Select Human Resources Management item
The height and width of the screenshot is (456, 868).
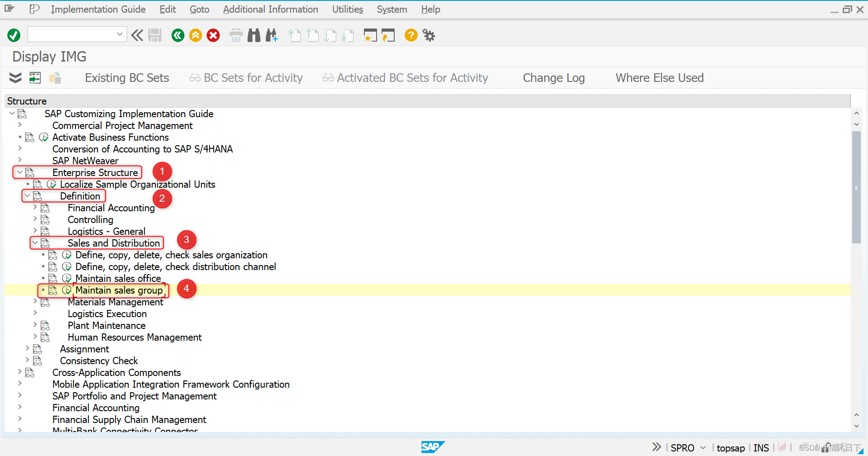coord(135,337)
